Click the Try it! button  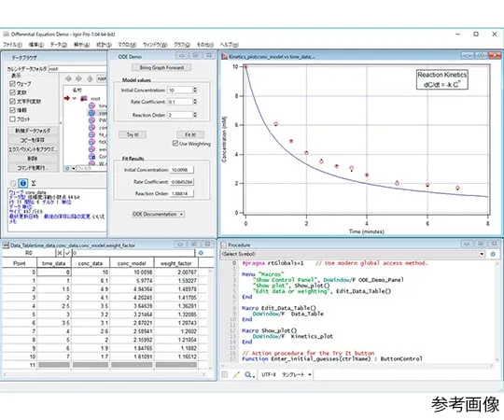(133, 134)
